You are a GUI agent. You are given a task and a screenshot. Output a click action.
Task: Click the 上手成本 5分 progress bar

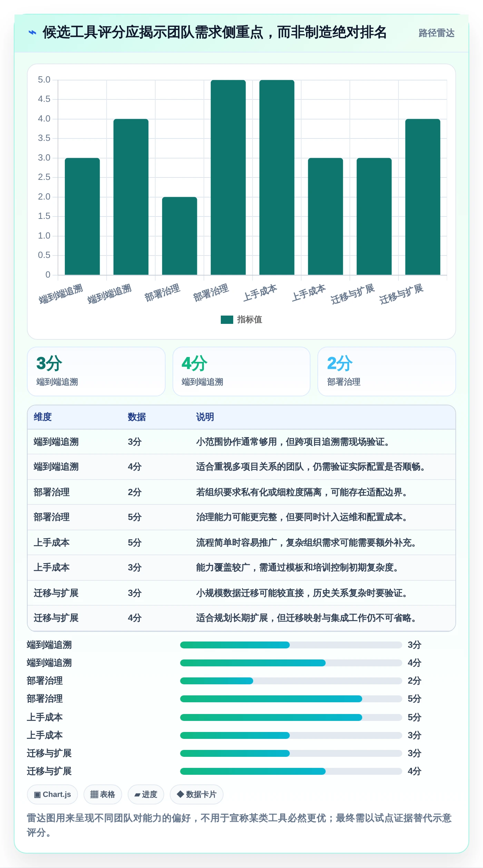pyautogui.click(x=291, y=717)
